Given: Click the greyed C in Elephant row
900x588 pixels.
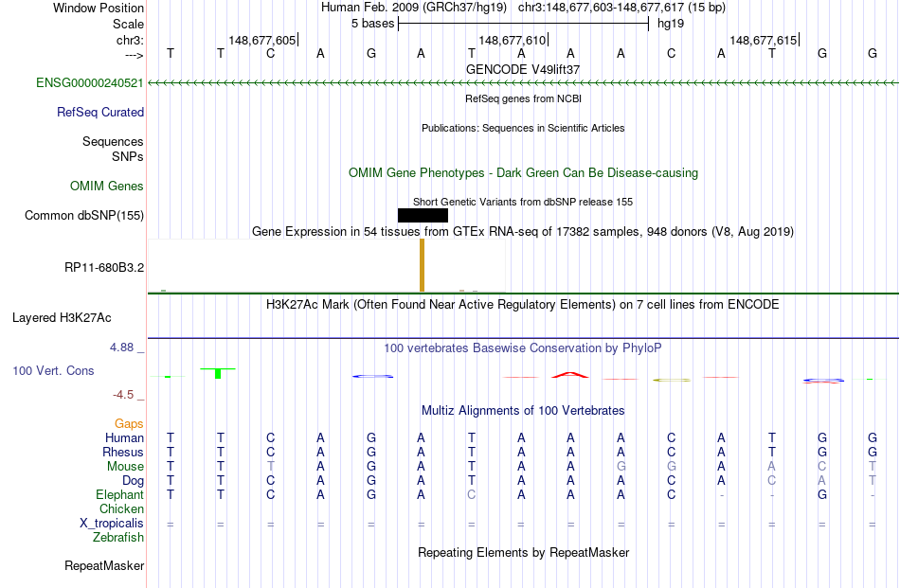Looking at the screenshot, I should click(x=471, y=494).
